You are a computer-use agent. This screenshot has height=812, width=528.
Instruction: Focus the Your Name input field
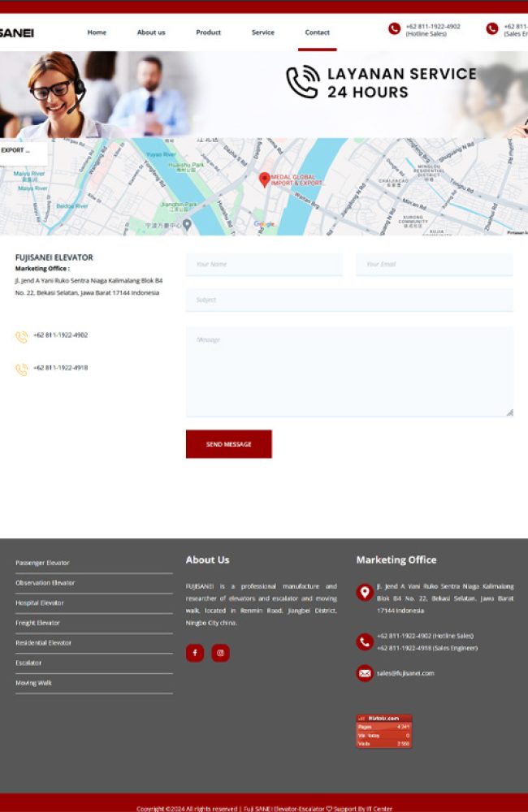click(x=264, y=264)
